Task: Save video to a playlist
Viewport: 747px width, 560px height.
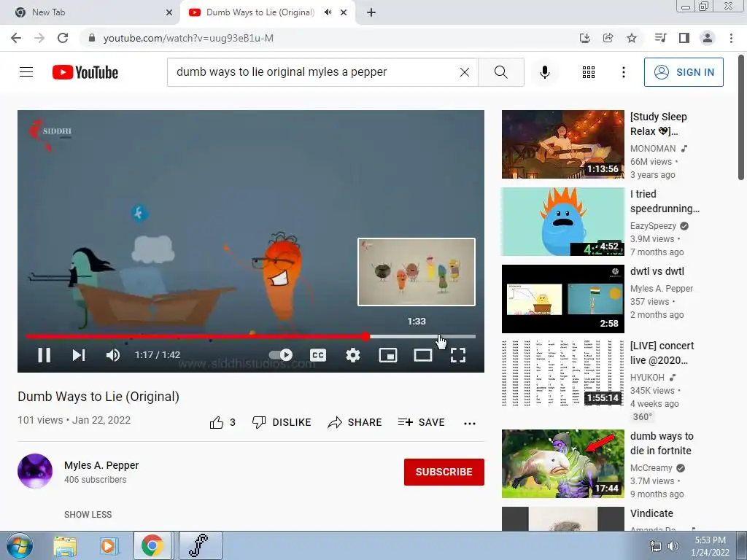Action: [422, 422]
